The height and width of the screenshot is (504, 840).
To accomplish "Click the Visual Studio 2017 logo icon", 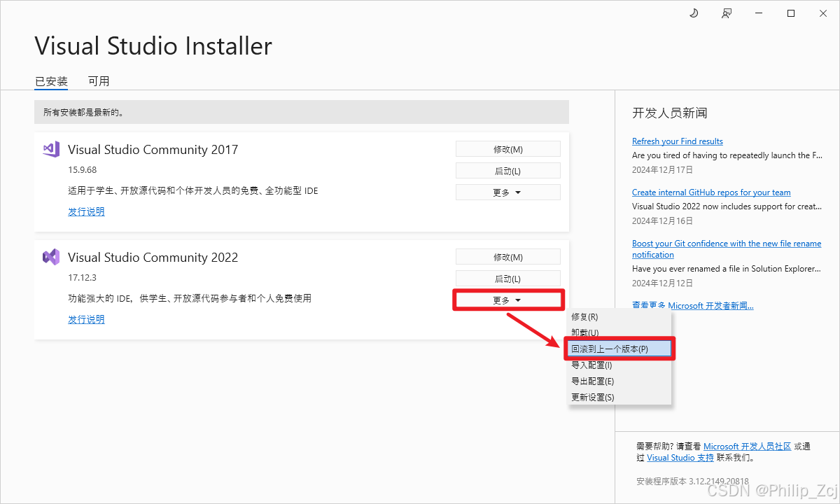I will click(51, 149).
